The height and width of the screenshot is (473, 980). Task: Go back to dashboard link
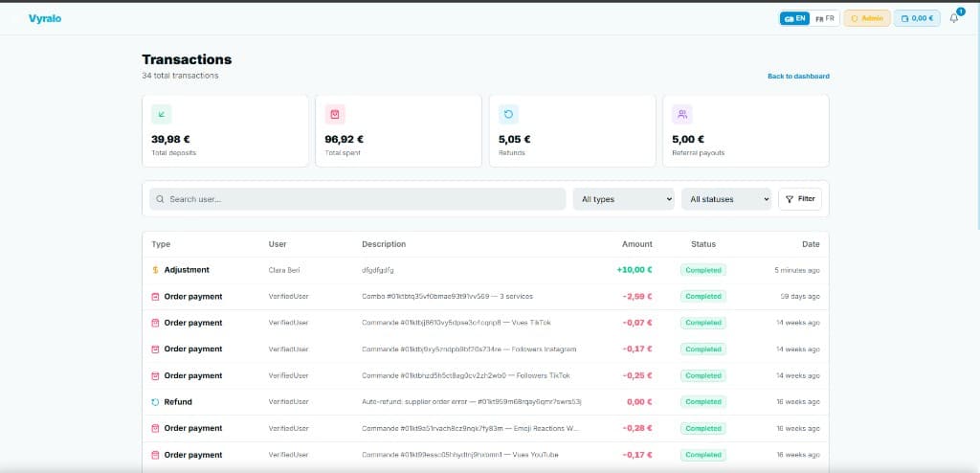[798, 77]
